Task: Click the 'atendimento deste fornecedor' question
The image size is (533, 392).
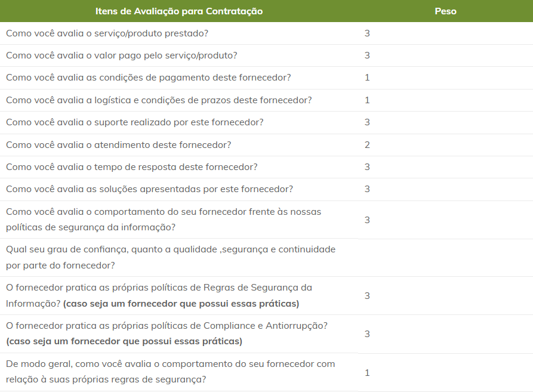Action: click(119, 145)
